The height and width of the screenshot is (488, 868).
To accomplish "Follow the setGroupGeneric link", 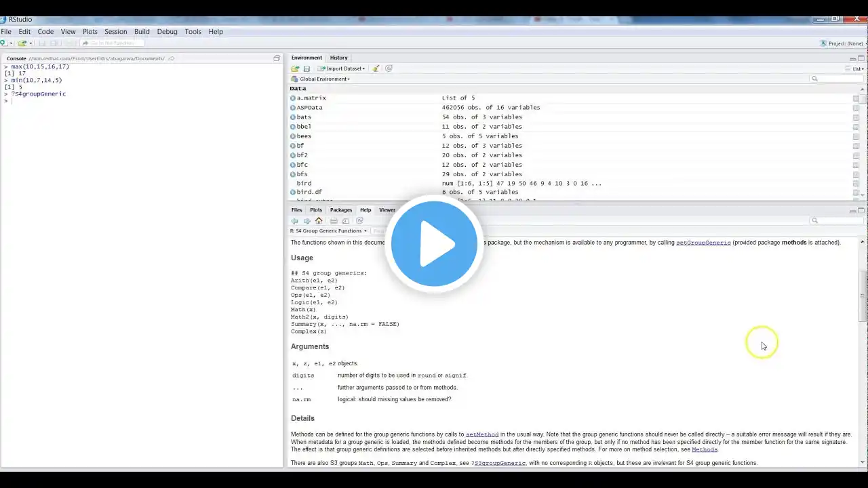I will coord(703,243).
